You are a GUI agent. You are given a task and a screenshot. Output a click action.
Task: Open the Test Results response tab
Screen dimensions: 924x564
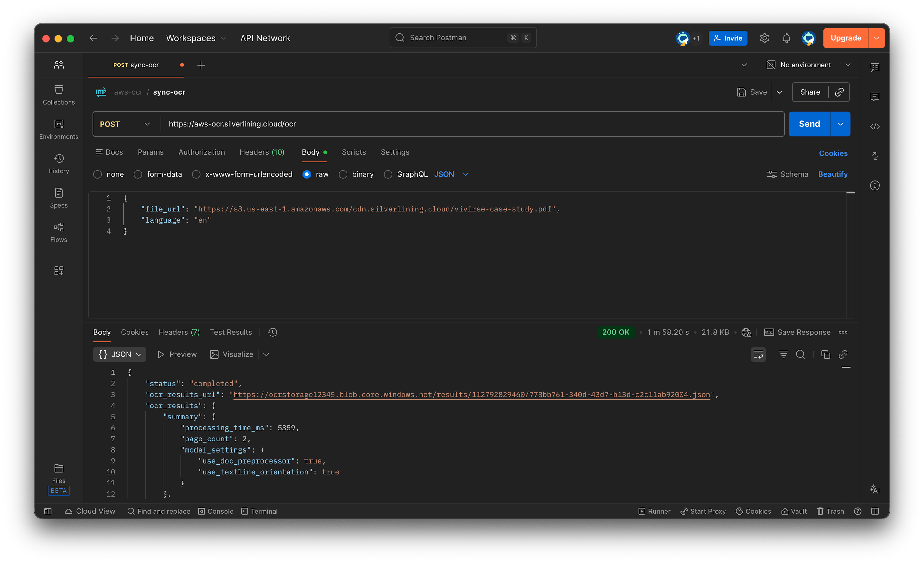point(231,332)
